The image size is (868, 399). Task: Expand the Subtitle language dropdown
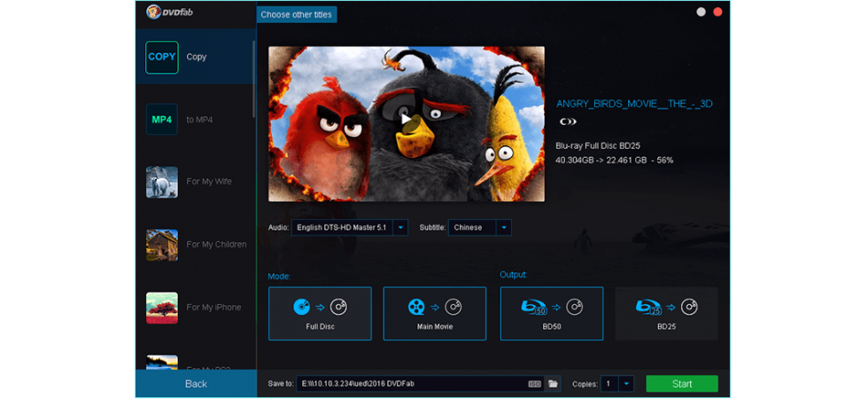(x=504, y=227)
